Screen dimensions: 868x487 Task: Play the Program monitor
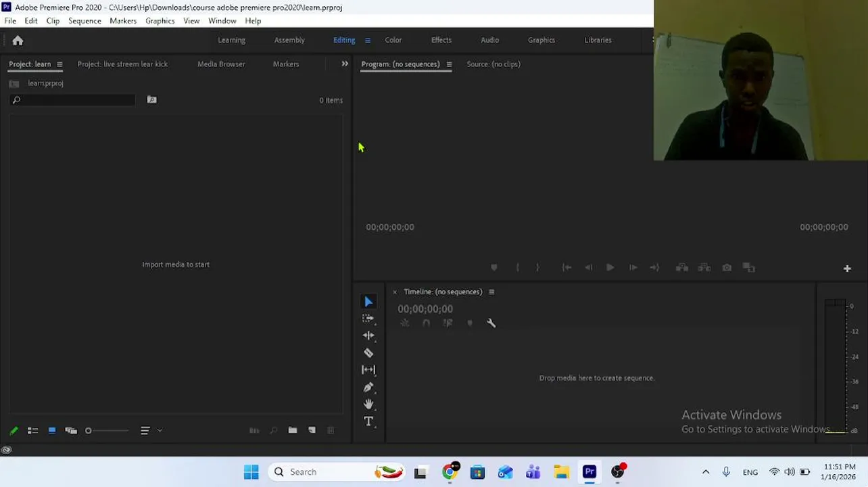(610, 268)
